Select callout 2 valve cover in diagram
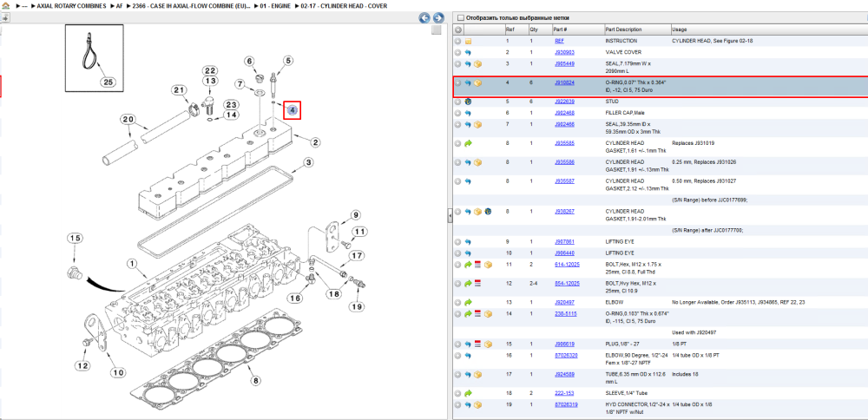The height and width of the screenshot is (420, 868). 315,143
